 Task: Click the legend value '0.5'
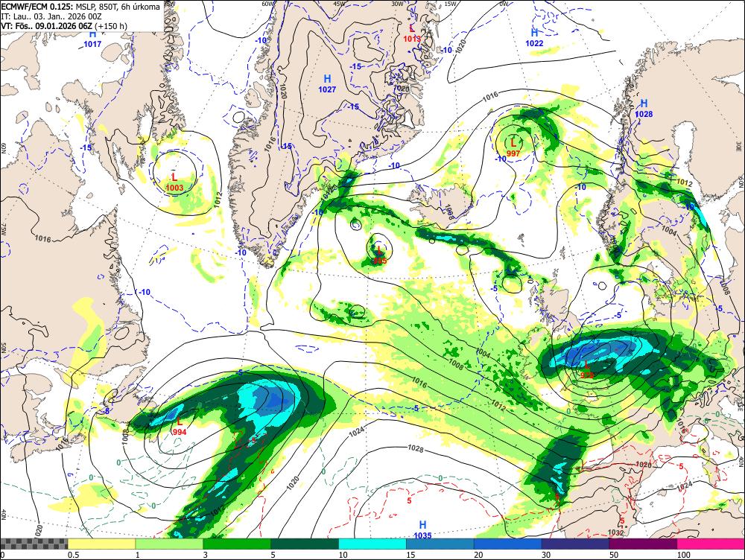tap(73, 555)
